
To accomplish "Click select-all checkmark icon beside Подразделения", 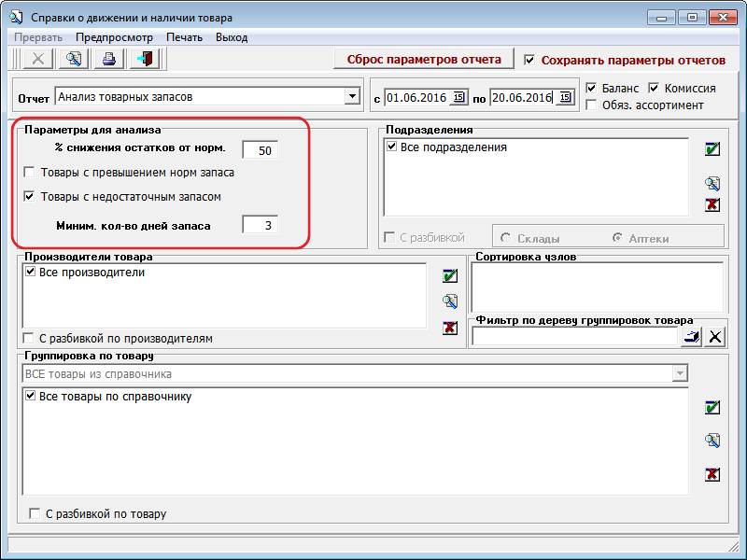I will (712, 149).
